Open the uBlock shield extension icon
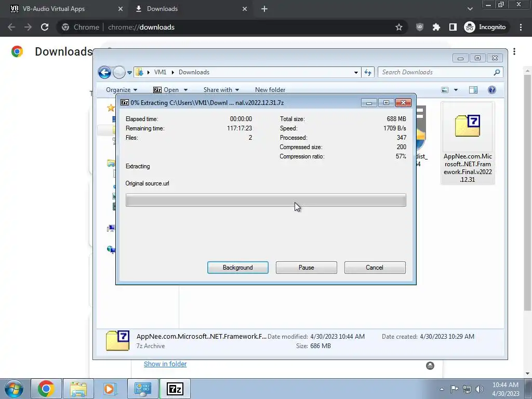Image resolution: width=532 pixels, height=399 pixels. tap(420, 27)
